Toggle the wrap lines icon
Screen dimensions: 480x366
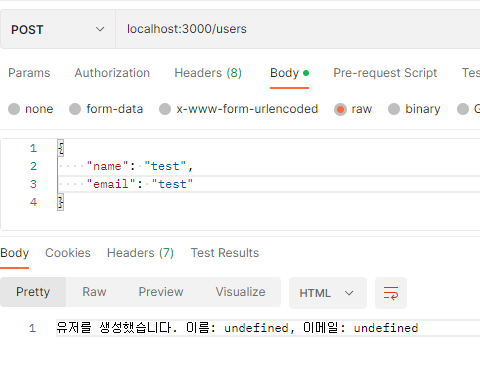tap(391, 293)
